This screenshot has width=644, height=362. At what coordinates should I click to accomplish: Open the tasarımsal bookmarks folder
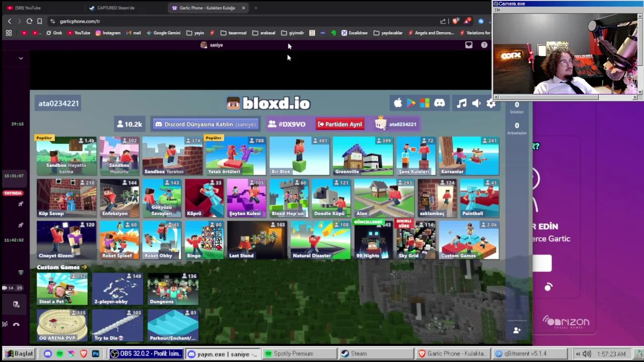(233, 33)
